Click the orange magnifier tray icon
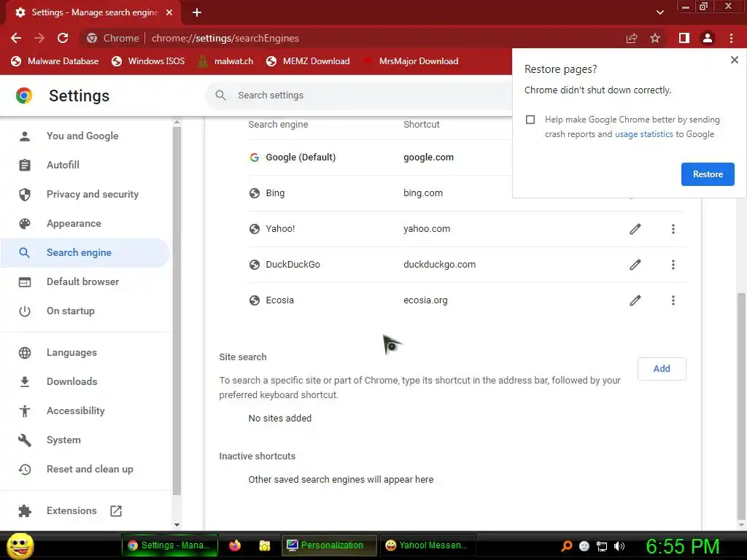This screenshot has height=560, width=747. [566, 546]
